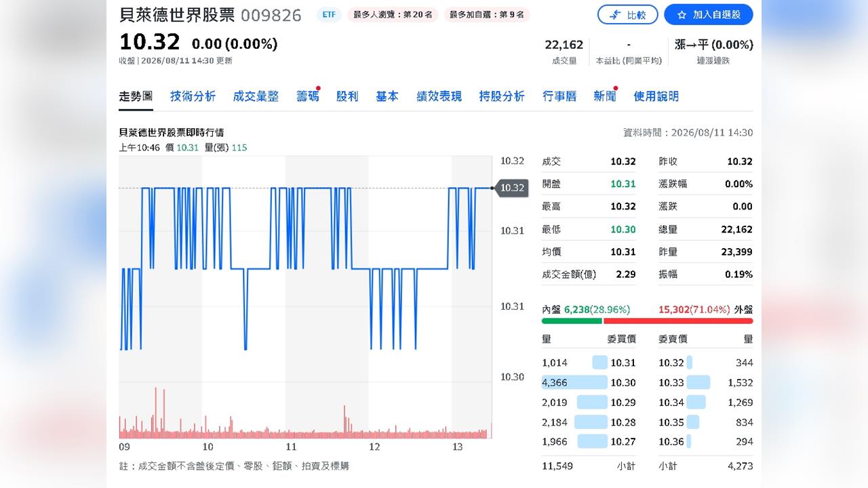Viewport: 868px width, 488px height.
Task: Click the 昨量 value 23,399
Action: pyautogui.click(x=736, y=251)
